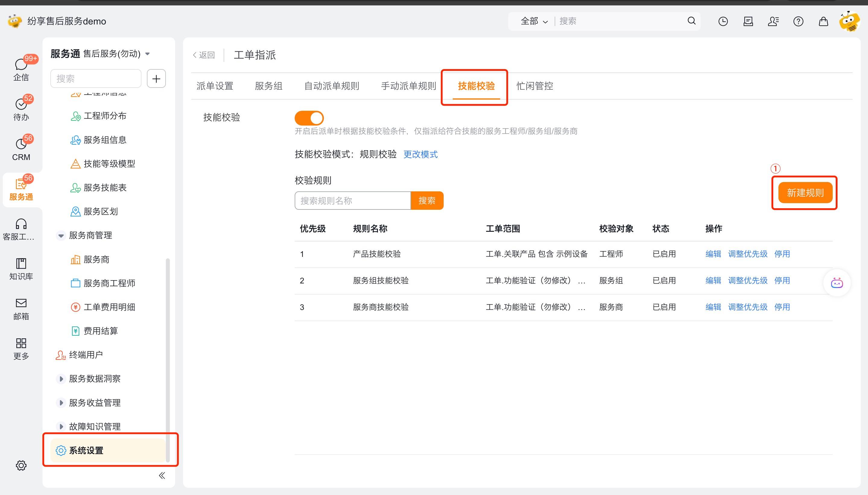Disable the 服务商技能校验 rule via 停用
Image resolution: width=868 pixels, height=495 pixels.
pyautogui.click(x=782, y=307)
